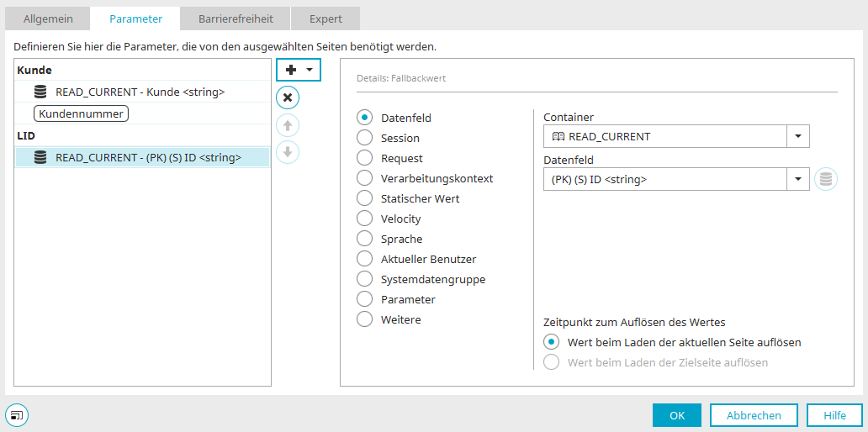Image resolution: width=868 pixels, height=432 pixels.
Task: Open dropdown arrow beside plus button
Action: (310, 71)
